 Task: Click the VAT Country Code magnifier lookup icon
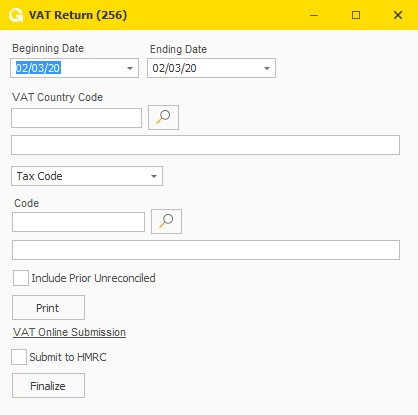click(163, 117)
